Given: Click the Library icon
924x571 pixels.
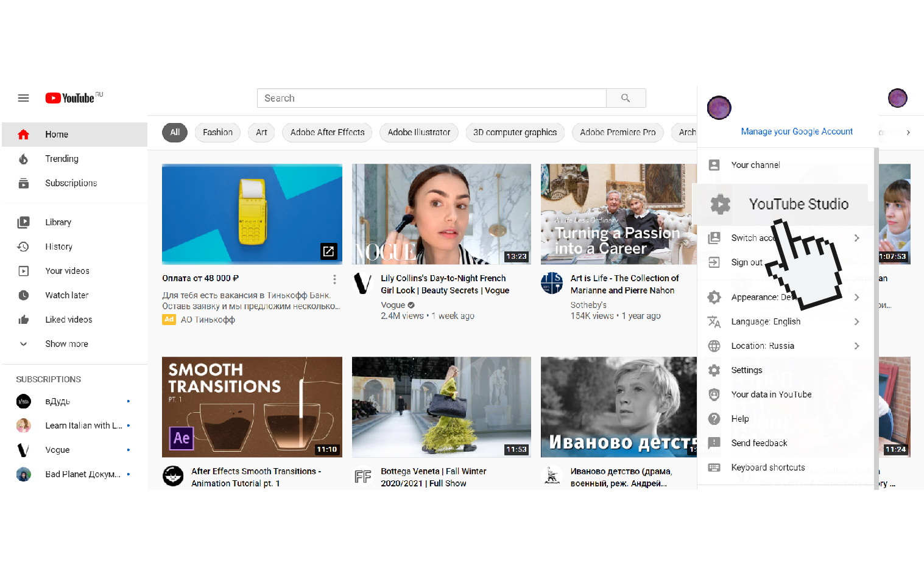Looking at the screenshot, I should click(x=23, y=222).
